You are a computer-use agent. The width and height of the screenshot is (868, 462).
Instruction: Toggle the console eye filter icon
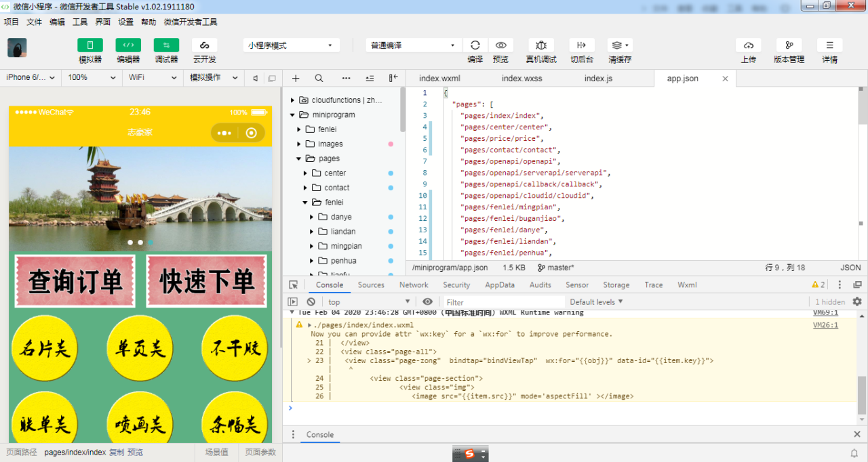pos(427,301)
